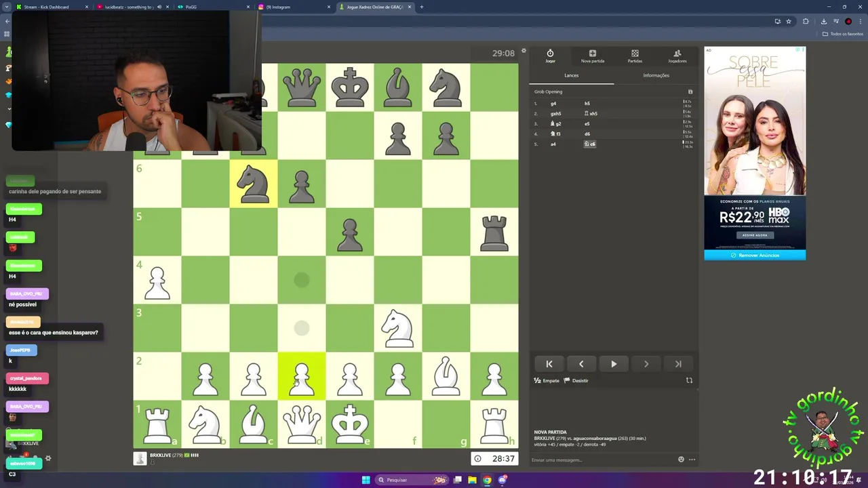
Task: Switch to the Lances tab
Action: point(572,75)
